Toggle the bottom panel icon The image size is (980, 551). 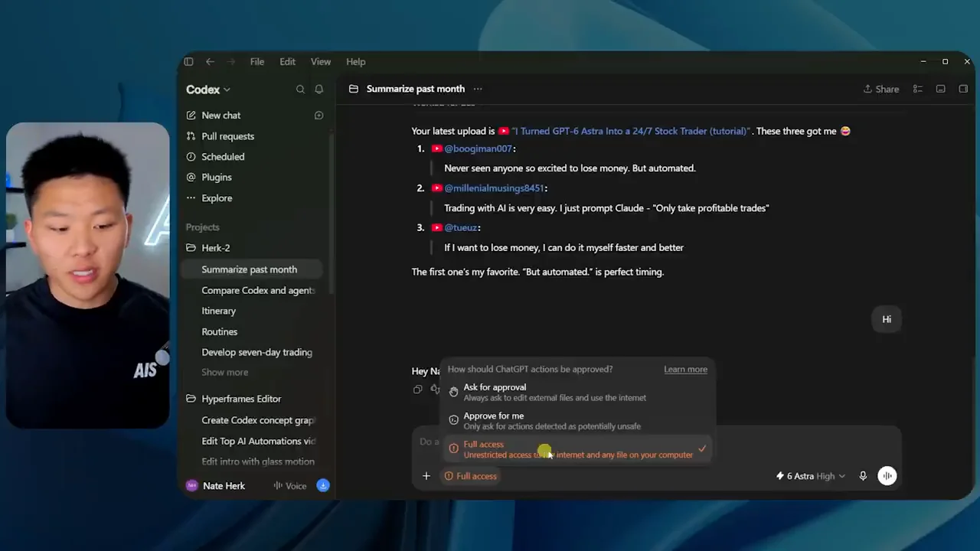pos(941,89)
